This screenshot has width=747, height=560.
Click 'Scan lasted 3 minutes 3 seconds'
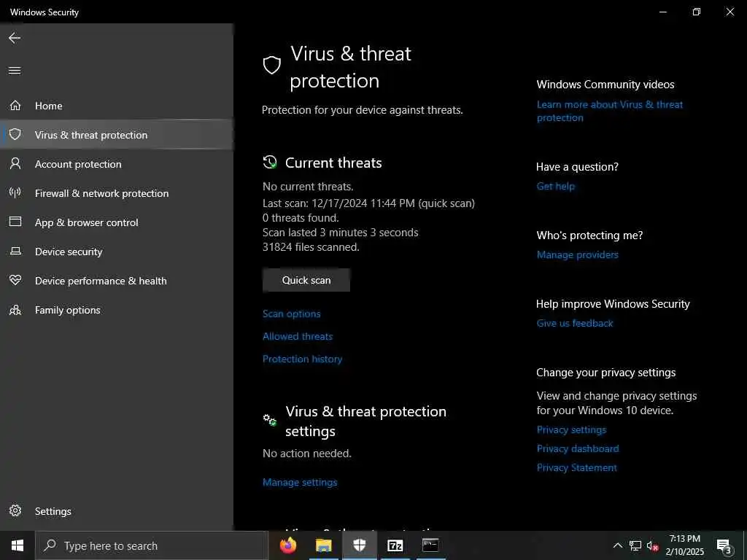(x=341, y=233)
